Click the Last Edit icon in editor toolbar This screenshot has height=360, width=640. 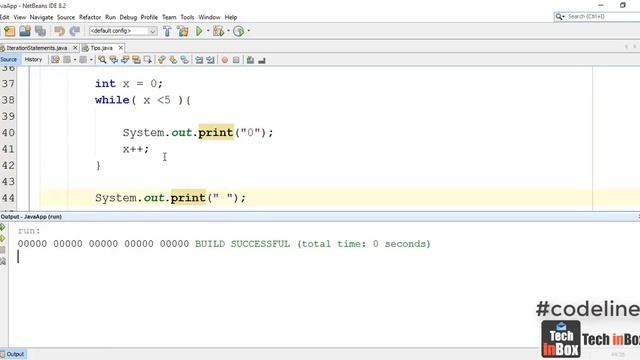55,60
